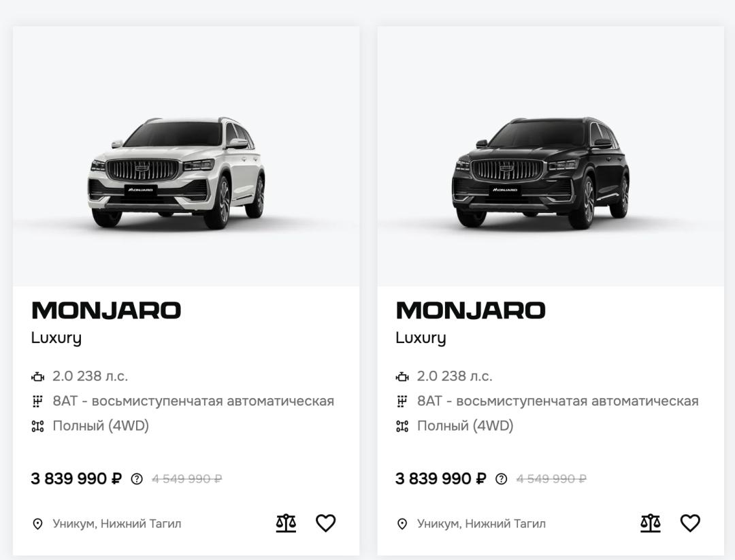Click the MONJARO title on the black car card
This screenshot has width=735, height=560.
(x=470, y=311)
